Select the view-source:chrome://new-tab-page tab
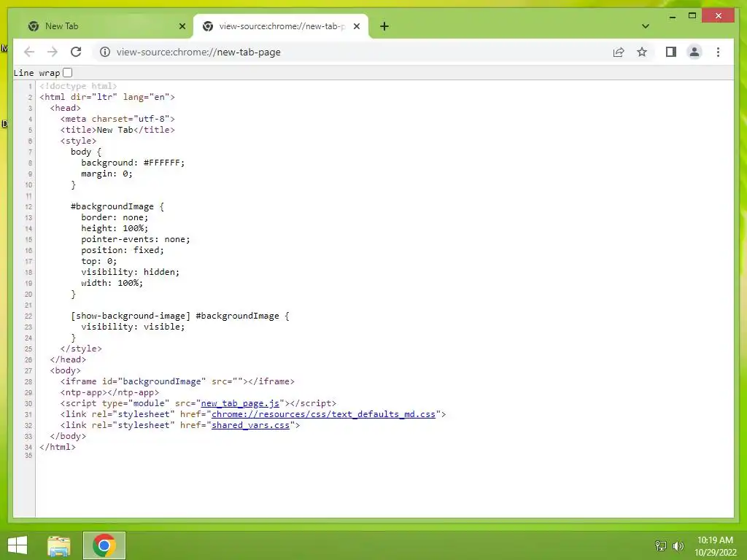The width and height of the screenshot is (747, 560). coord(281,26)
